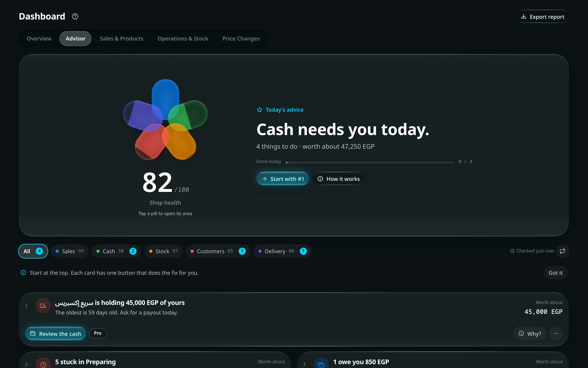This screenshot has width=588, height=368.
Task: Filter advice by Cash chip
Action: 116,251
